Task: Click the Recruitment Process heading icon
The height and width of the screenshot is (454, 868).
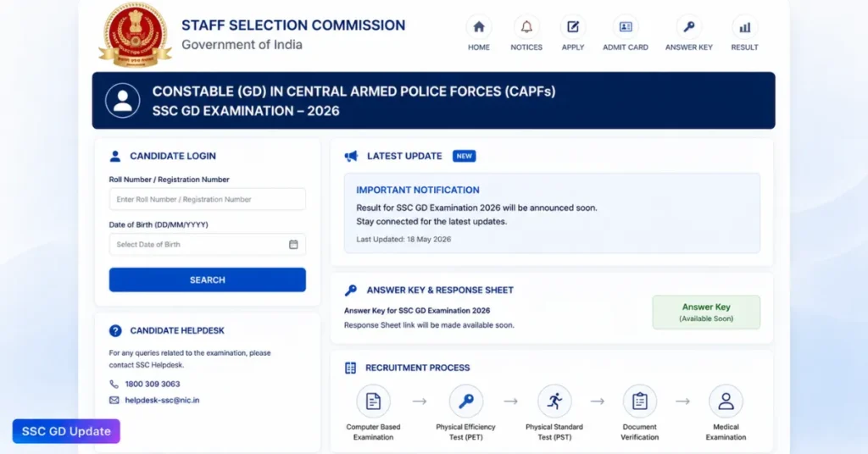Action: click(x=350, y=368)
